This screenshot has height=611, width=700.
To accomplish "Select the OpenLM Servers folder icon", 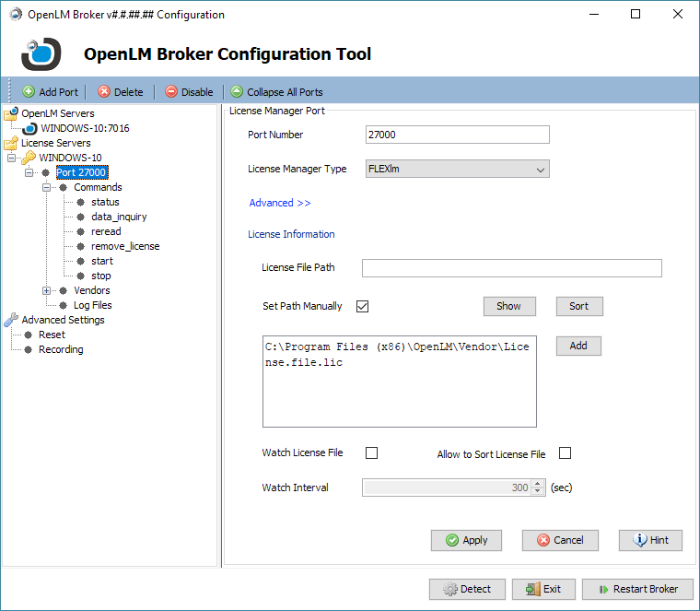I will (11, 114).
